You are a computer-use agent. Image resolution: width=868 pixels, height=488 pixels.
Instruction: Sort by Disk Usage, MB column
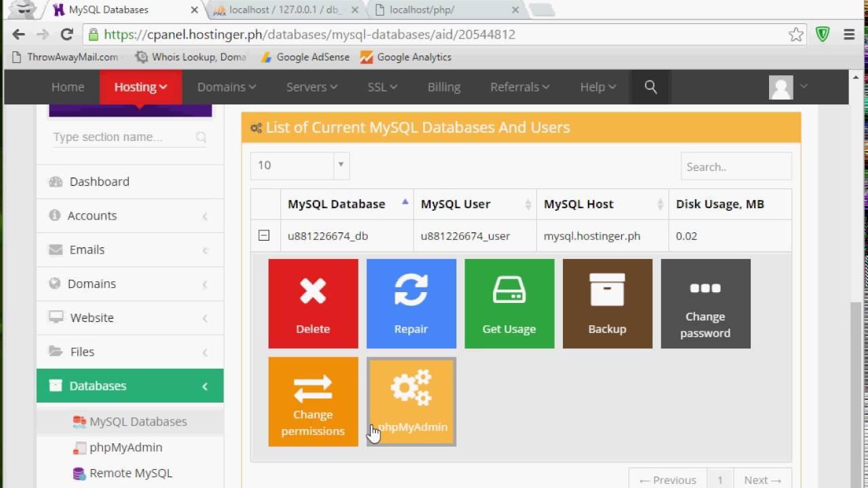point(730,204)
